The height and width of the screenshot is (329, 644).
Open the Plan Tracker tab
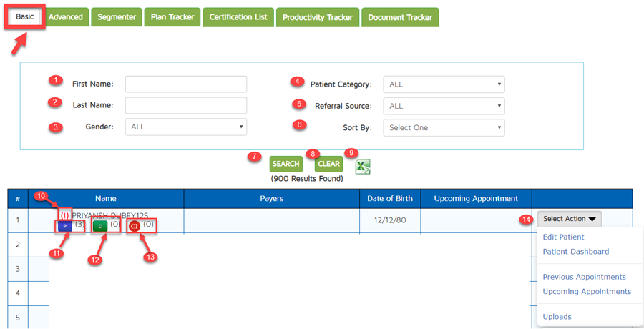172,17
